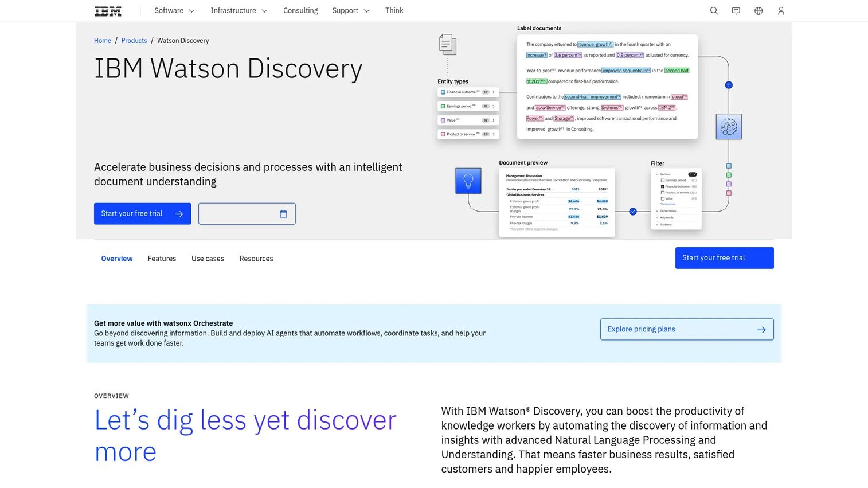Screen dimensions: 868x488
Task: Expand the Infrastructure menu
Action: click(x=239, y=11)
